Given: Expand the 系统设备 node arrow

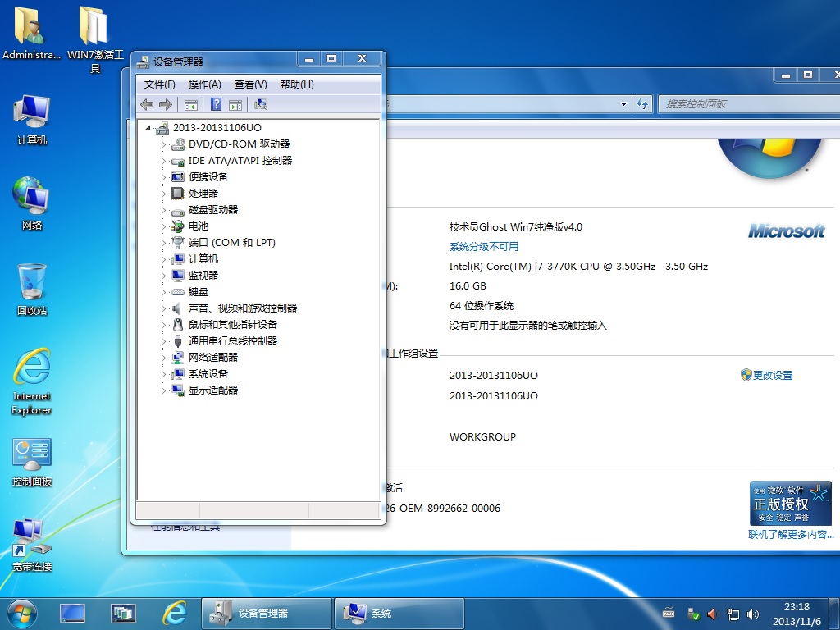Looking at the screenshot, I should (163, 374).
